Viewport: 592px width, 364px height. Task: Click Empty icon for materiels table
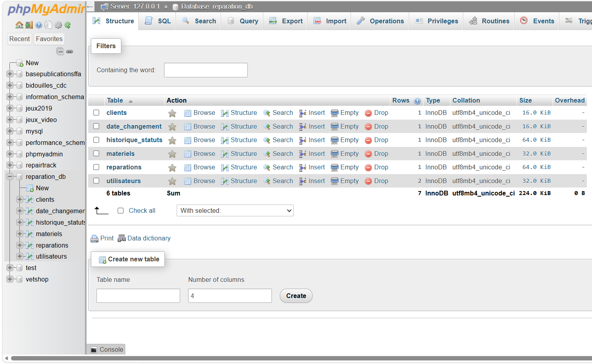pyautogui.click(x=335, y=154)
